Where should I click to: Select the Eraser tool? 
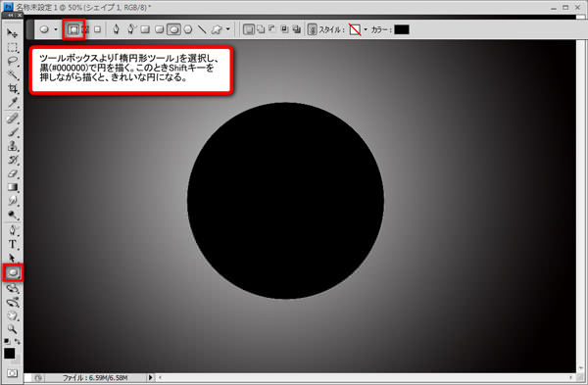tap(13, 173)
